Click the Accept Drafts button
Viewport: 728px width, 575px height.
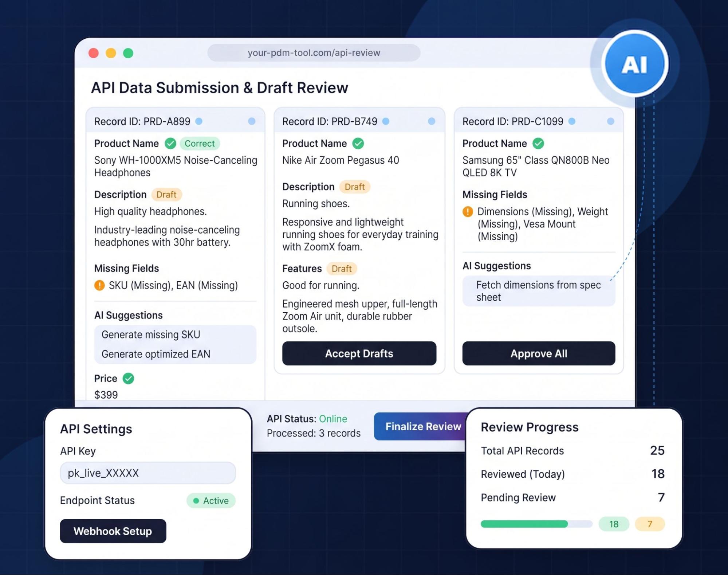pos(359,353)
